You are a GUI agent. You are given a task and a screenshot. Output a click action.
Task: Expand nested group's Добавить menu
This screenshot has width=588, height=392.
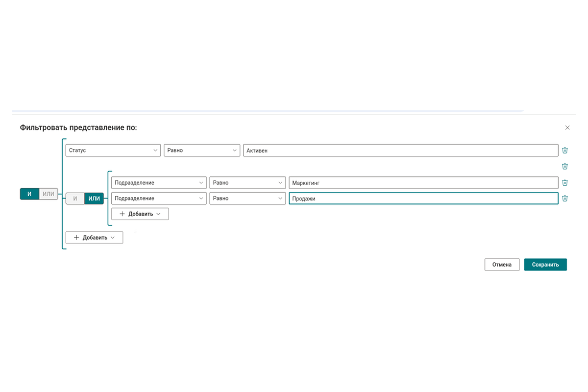pos(140,214)
